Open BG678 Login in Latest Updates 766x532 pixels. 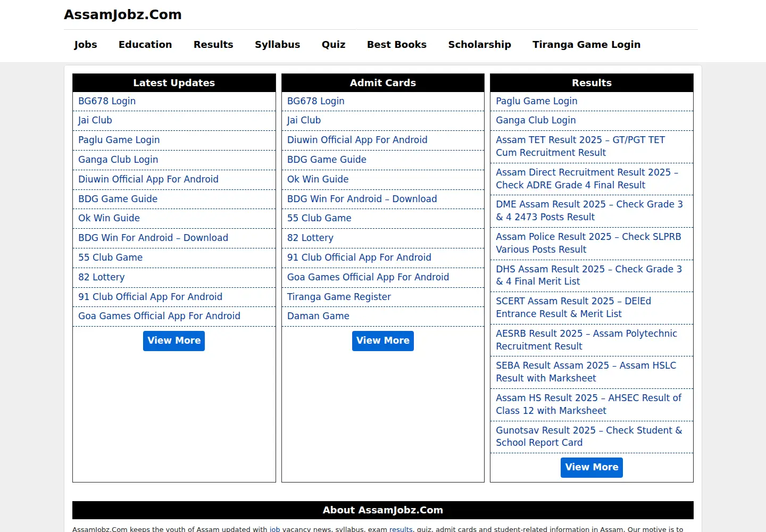[107, 101]
